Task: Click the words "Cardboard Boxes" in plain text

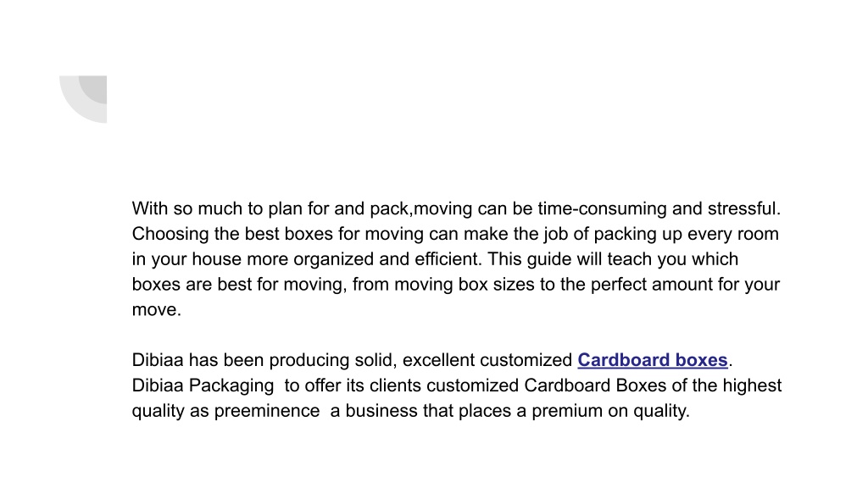Action: tap(595, 385)
